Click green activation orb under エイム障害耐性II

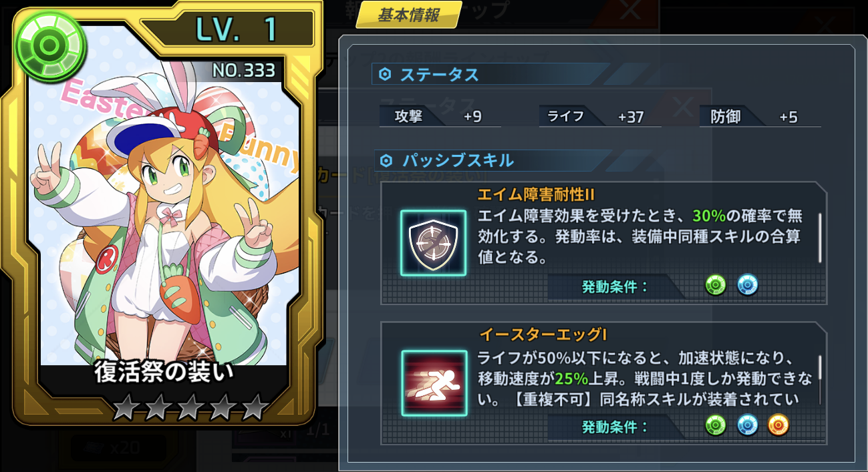coord(716,286)
